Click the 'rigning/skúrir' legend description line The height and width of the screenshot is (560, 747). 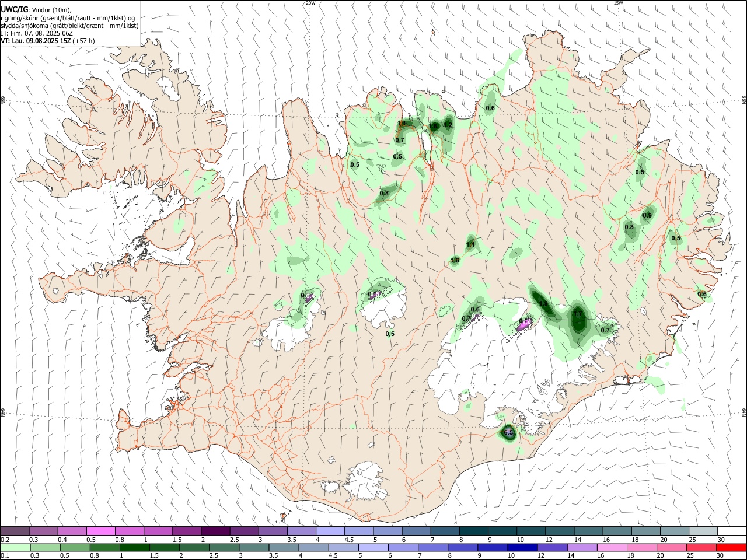click(x=68, y=18)
